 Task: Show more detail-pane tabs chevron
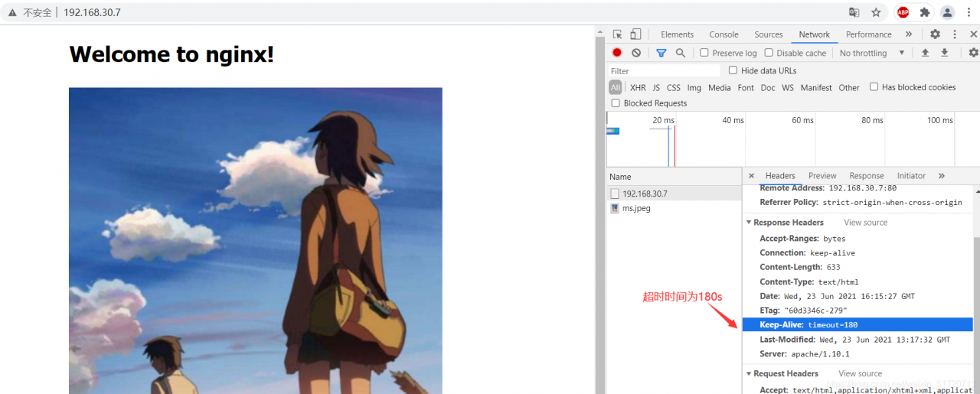941,176
